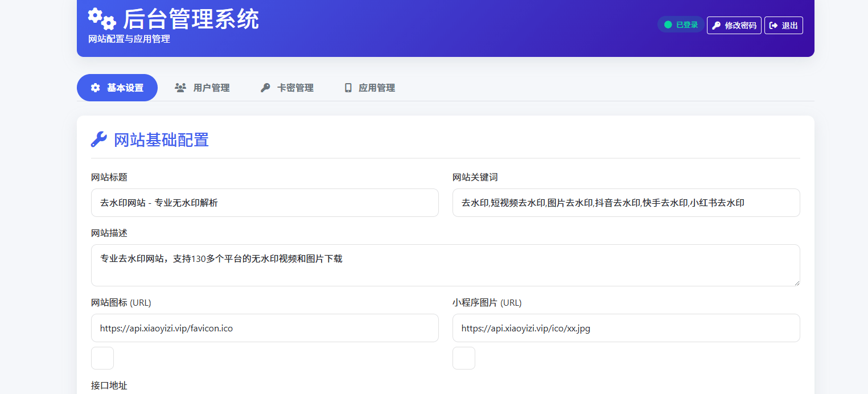
Task: Toggle the checkbox under 小程序图片 URL field
Action: pos(463,358)
